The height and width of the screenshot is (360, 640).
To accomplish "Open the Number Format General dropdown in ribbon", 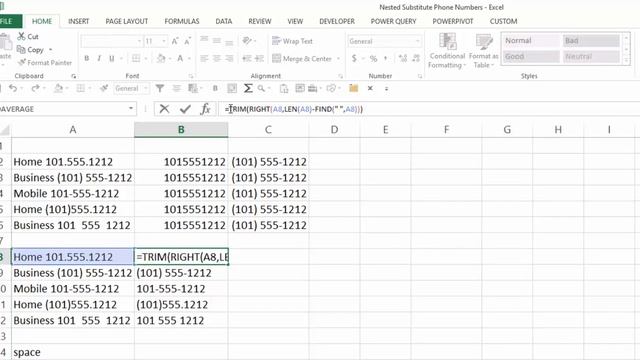I will (417, 41).
